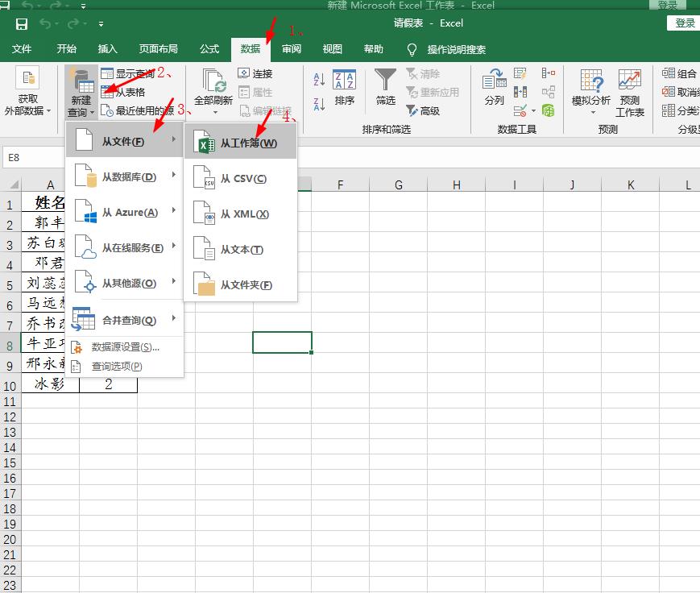Click the Undo arrow in quick access toolbar
The height and width of the screenshot is (593, 700).
(x=44, y=23)
